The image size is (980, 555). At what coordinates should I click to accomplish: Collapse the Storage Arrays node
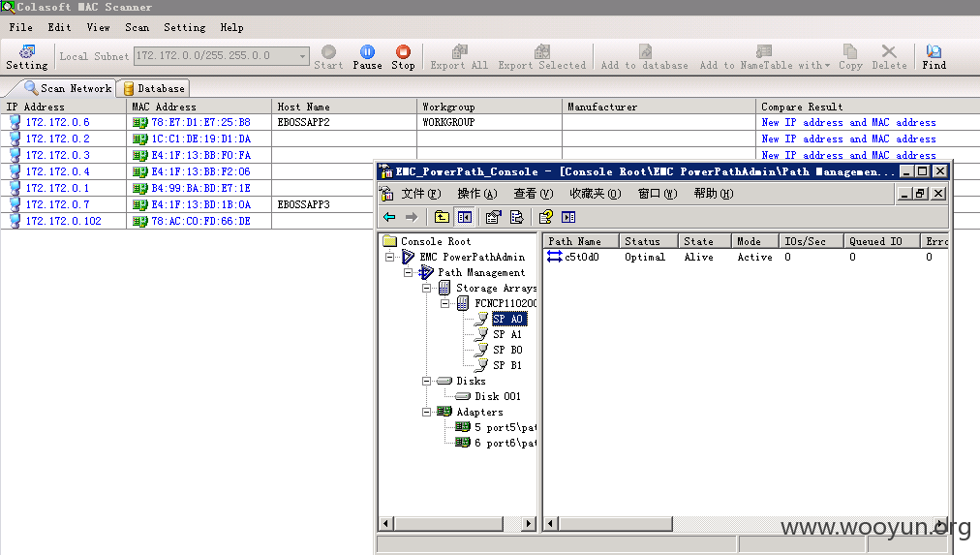[426, 288]
